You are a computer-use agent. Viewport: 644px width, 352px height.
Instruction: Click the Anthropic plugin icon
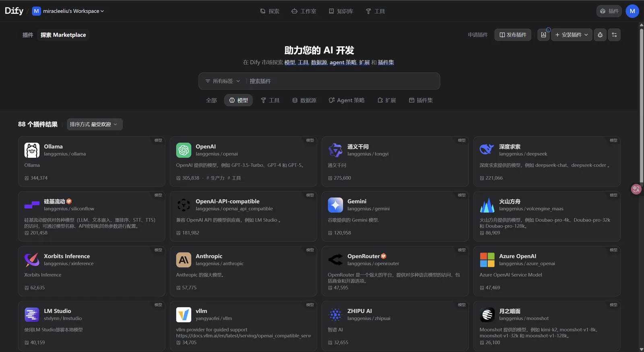click(184, 260)
